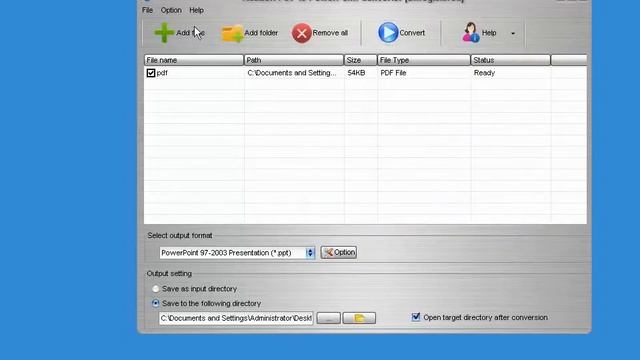The image size is (640, 360).
Task: Open output folder with the folder icon button
Action: tap(359, 318)
